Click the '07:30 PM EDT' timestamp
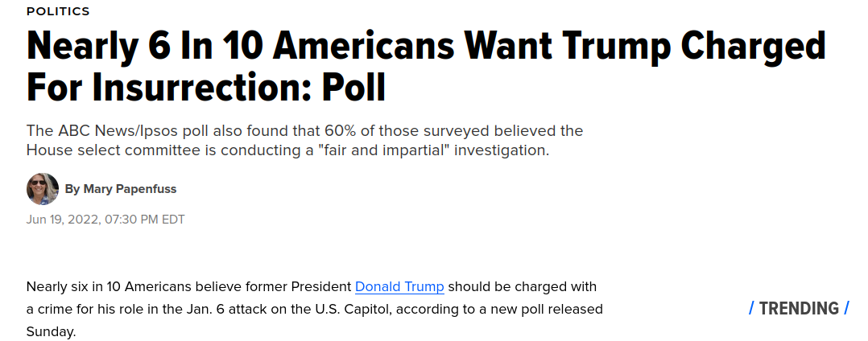 click(144, 220)
